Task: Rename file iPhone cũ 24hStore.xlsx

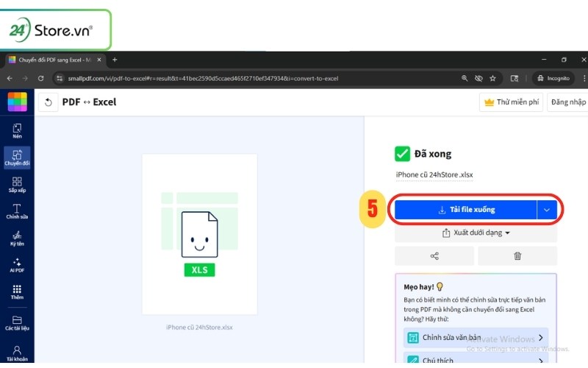Action: click(x=434, y=174)
